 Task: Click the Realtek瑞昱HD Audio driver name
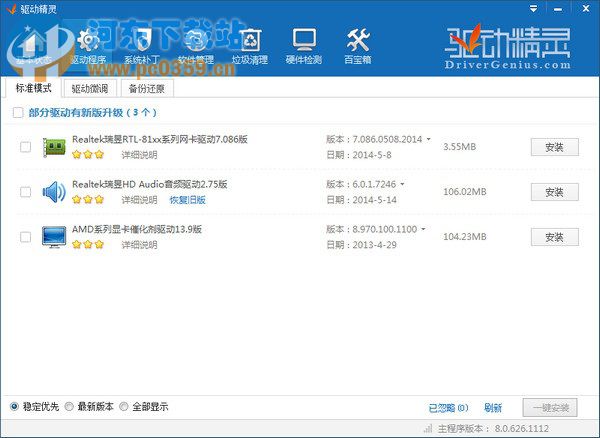pyautogui.click(x=150, y=184)
